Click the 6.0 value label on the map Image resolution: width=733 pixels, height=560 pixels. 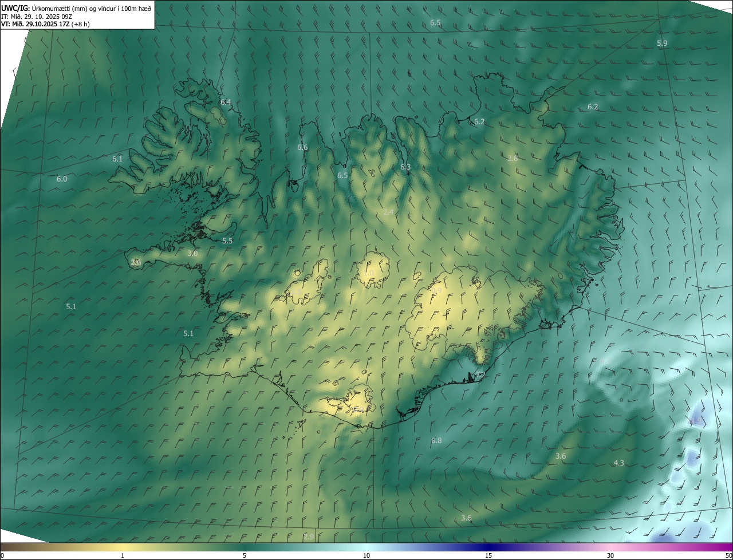point(62,179)
